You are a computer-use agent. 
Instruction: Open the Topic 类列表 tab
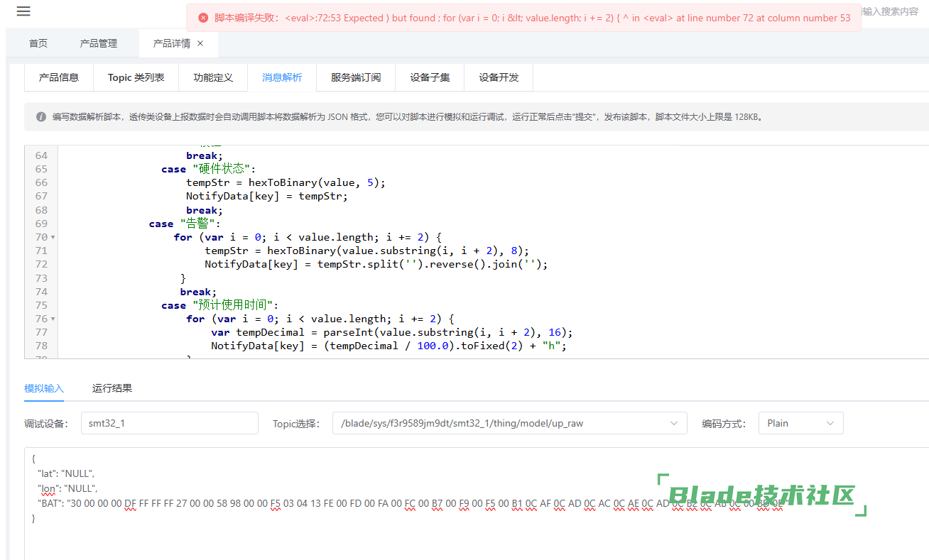tap(136, 77)
